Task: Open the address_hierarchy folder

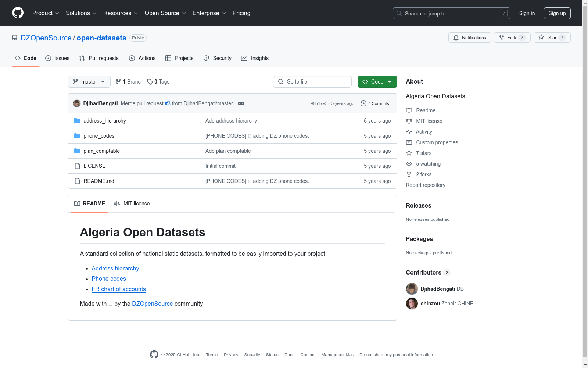Action: (x=105, y=121)
